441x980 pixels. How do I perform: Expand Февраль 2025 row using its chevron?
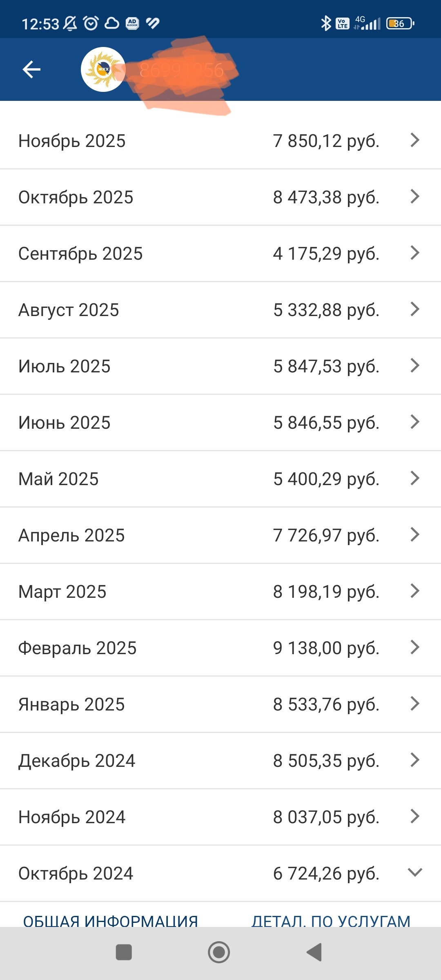click(x=415, y=647)
